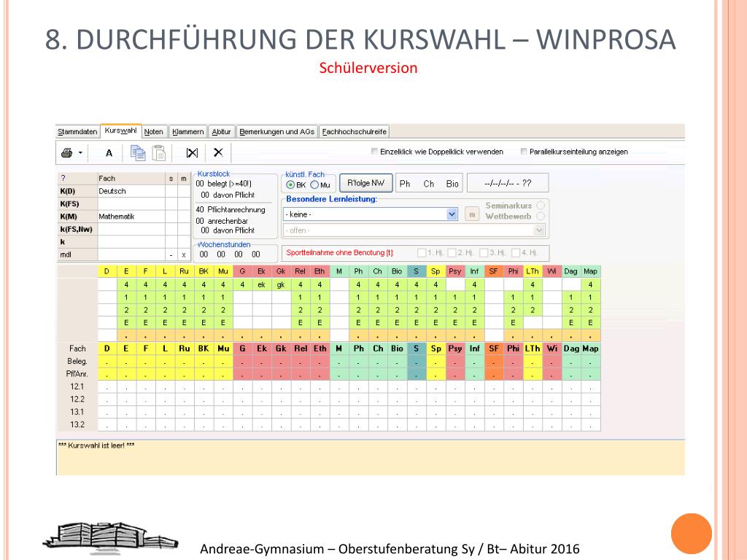Click the plain X delete toolbar icon
The image size is (747, 560).
pyautogui.click(x=218, y=152)
